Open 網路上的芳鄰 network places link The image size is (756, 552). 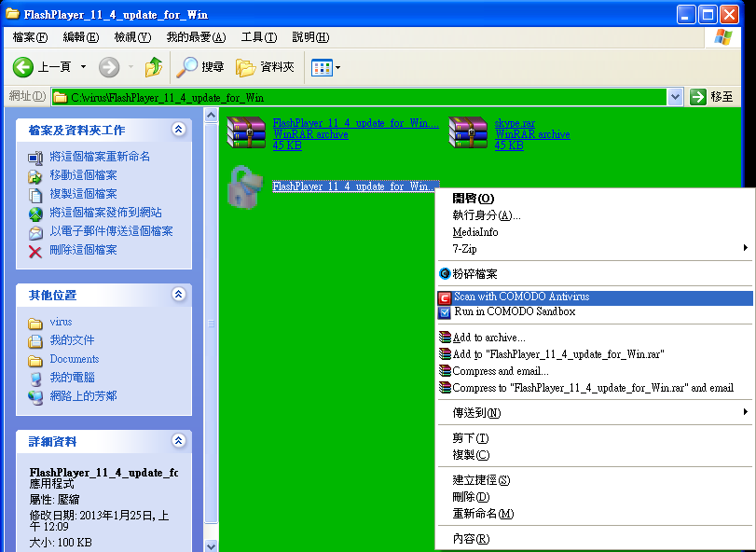pos(83,396)
